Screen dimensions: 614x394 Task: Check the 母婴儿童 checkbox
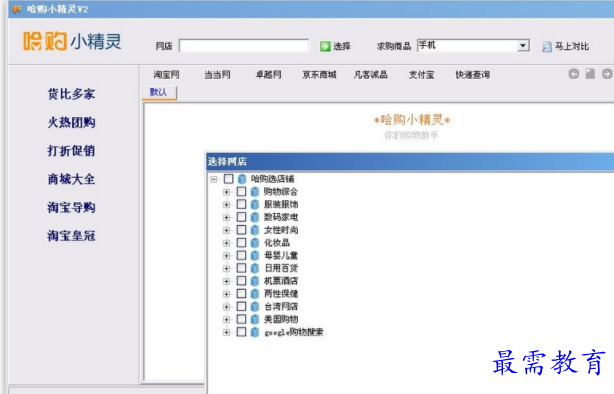tap(241, 255)
